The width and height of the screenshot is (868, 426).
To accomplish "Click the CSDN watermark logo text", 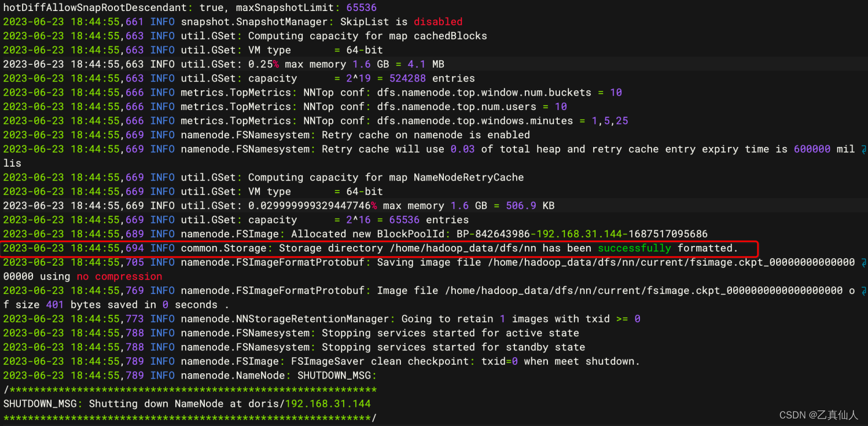I will click(x=793, y=415).
